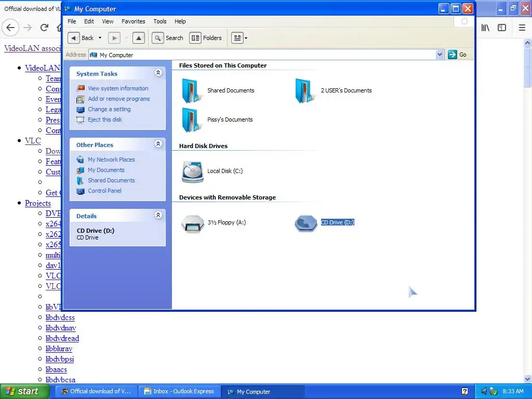Screen dimensions: 532x399
Task: Open the Views dropdown arrow
Action: point(246,38)
